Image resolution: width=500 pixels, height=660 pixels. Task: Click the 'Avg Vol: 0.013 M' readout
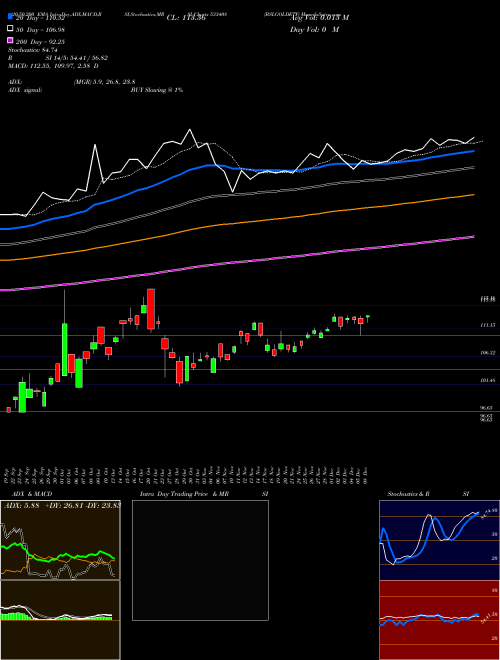point(319,18)
